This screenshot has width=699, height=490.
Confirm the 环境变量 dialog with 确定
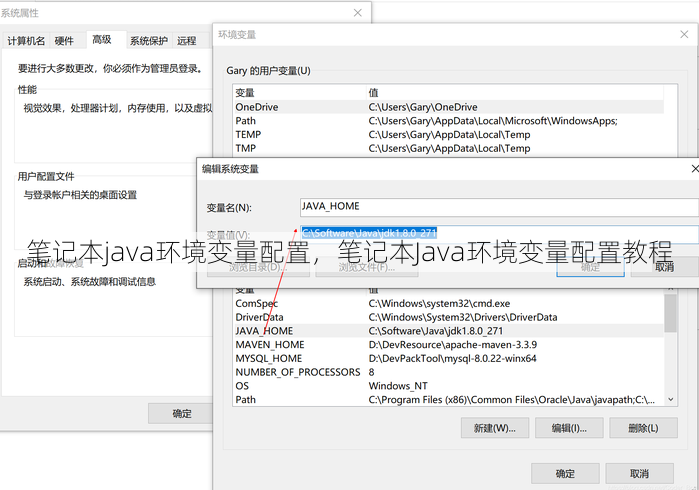(x=565, y=474)
